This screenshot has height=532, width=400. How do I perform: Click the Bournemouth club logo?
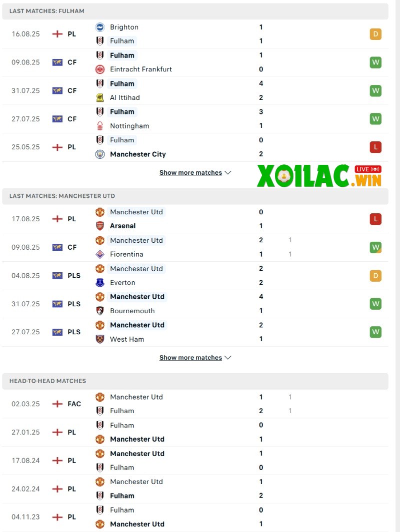(100, 311)
